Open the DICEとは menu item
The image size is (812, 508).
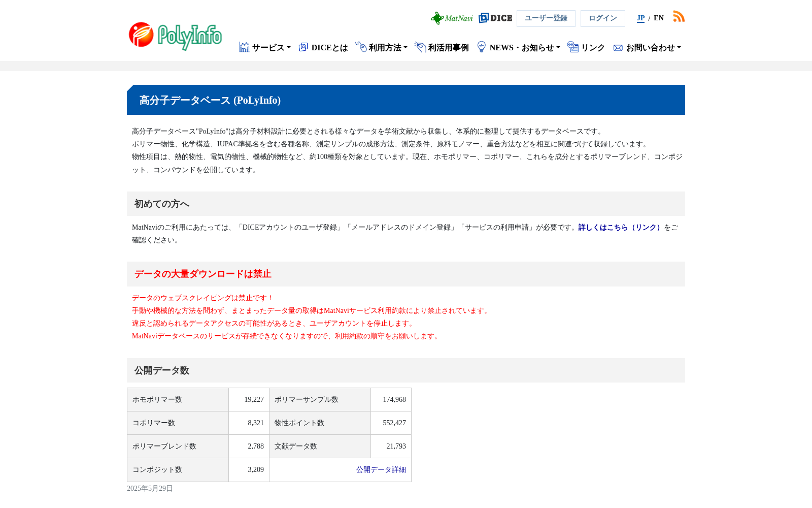[x=329, y=48]
